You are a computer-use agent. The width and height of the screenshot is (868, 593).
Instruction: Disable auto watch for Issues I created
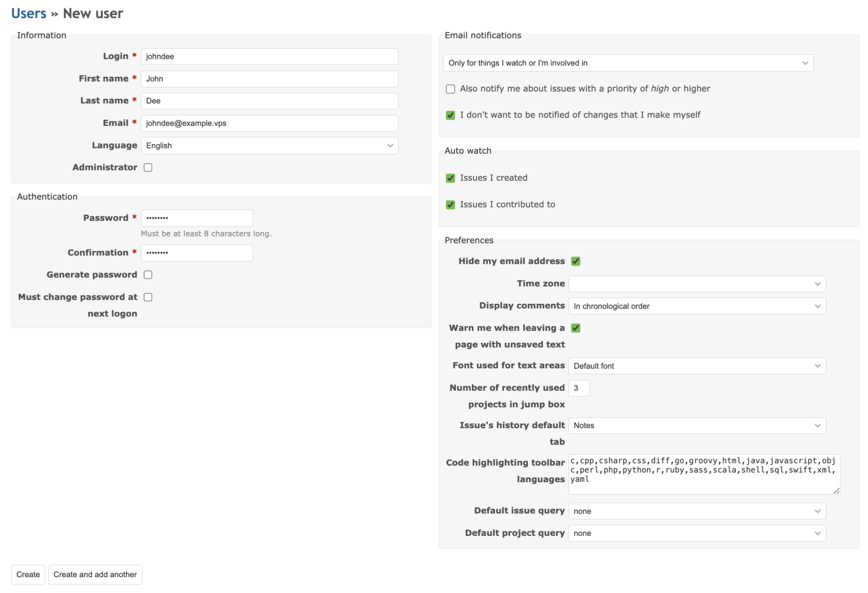pos(450,177)
